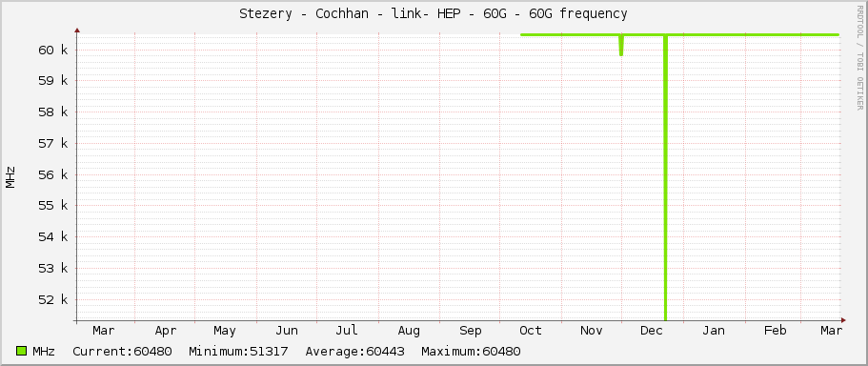Click the green MHz legend color swatch
Screen dimensions: 868x366
22,351
